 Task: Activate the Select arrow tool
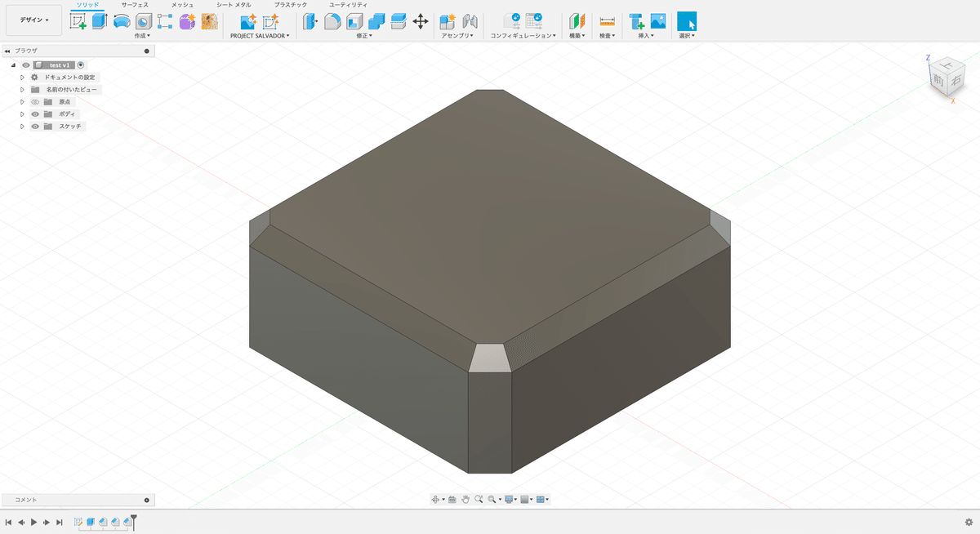[x=687, y=21]
